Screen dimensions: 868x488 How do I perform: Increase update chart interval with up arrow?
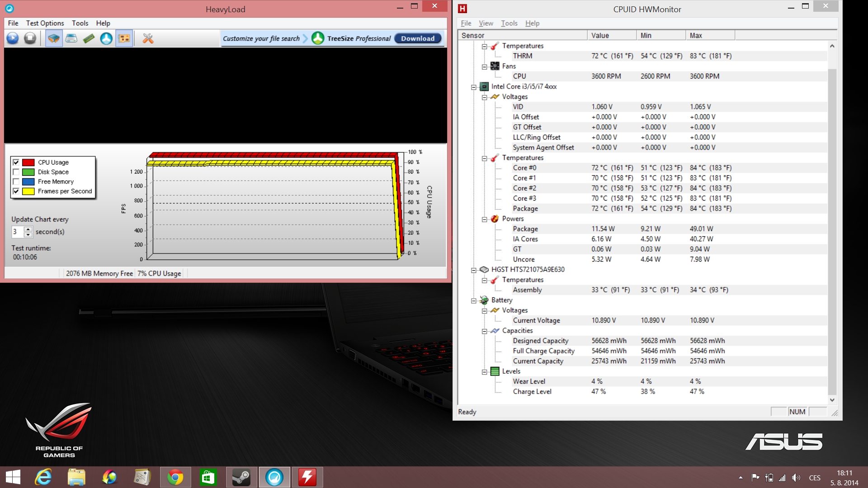click(x=28, y=229)
